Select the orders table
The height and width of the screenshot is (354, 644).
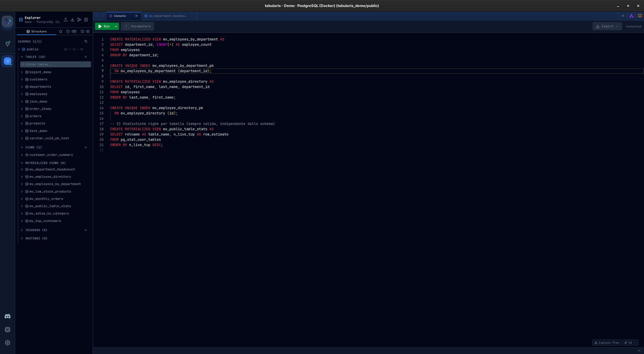(x=35, y=116)
